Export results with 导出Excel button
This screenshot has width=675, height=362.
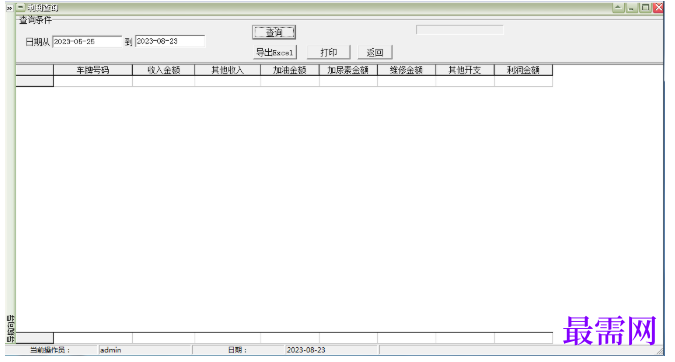tap(275, 53)
